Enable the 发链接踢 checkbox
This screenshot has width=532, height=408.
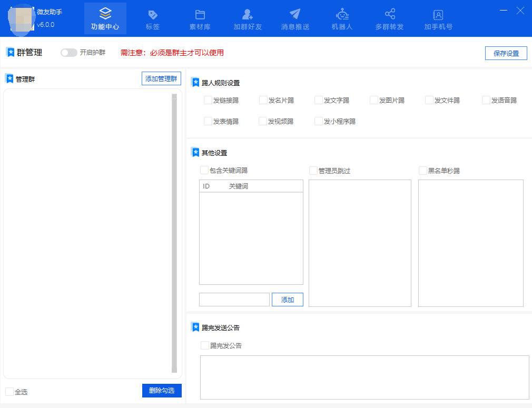[208, 100]
